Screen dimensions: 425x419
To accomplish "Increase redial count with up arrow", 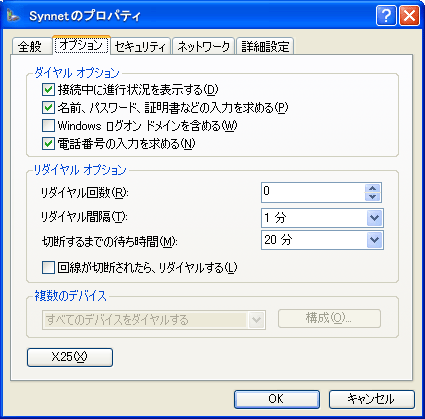I will pos(372,188).
